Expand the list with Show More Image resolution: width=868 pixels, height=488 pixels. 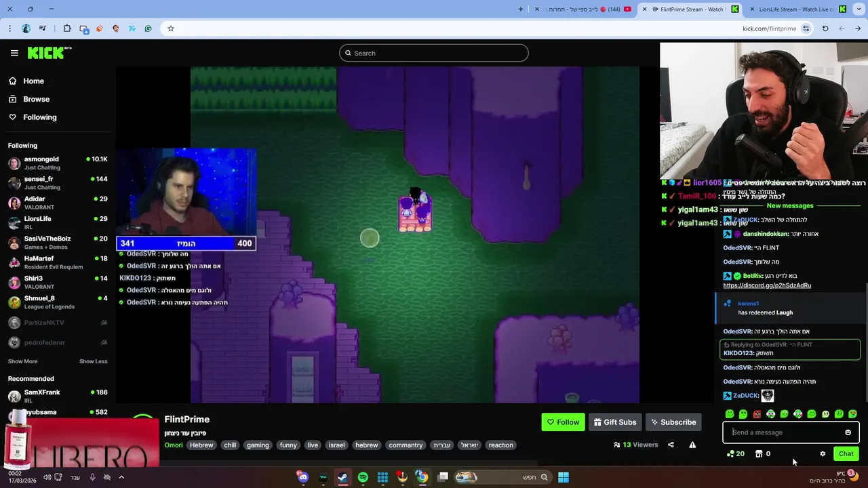[22, 361]
